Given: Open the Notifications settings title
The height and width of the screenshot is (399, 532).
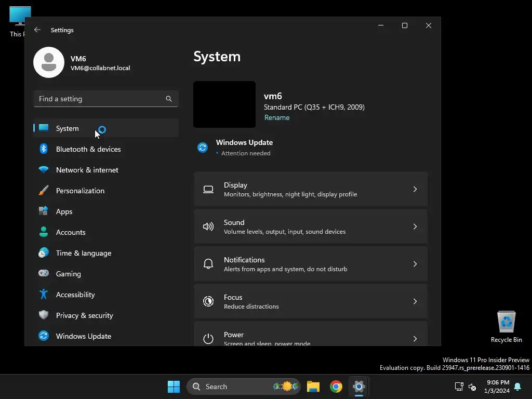Looking at the screenshot, I should pos(244,260).
